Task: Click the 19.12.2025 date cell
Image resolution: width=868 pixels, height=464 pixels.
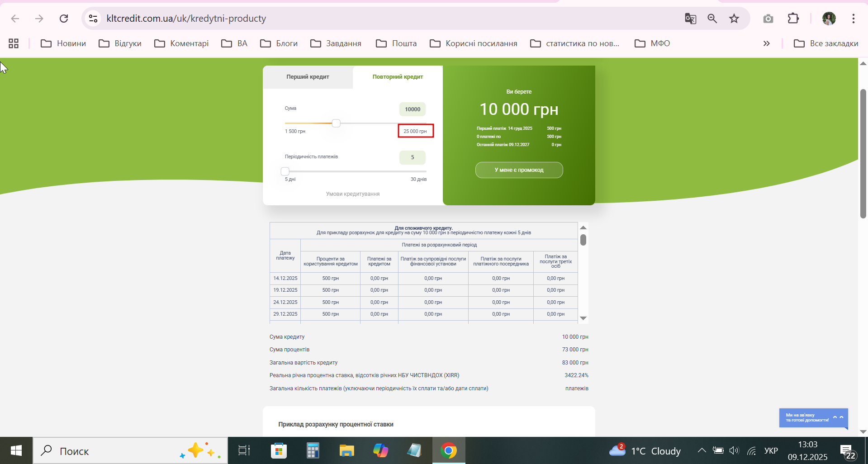Action: [285, 290]
